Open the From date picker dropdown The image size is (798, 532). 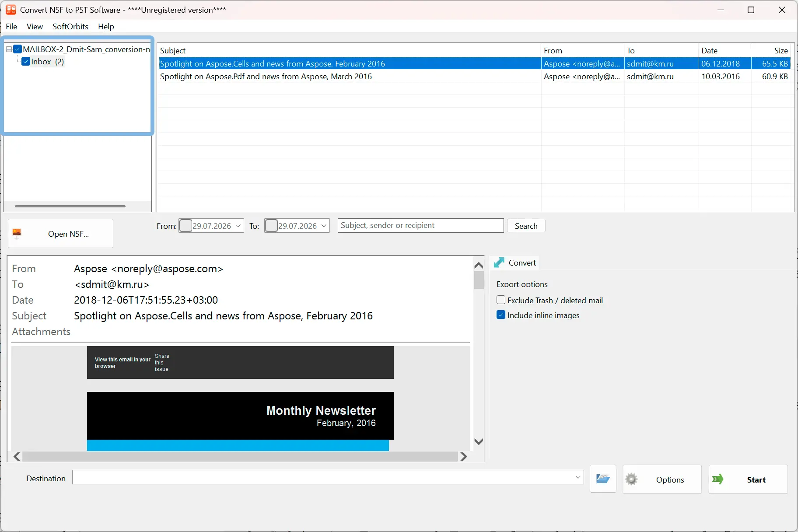238,226
